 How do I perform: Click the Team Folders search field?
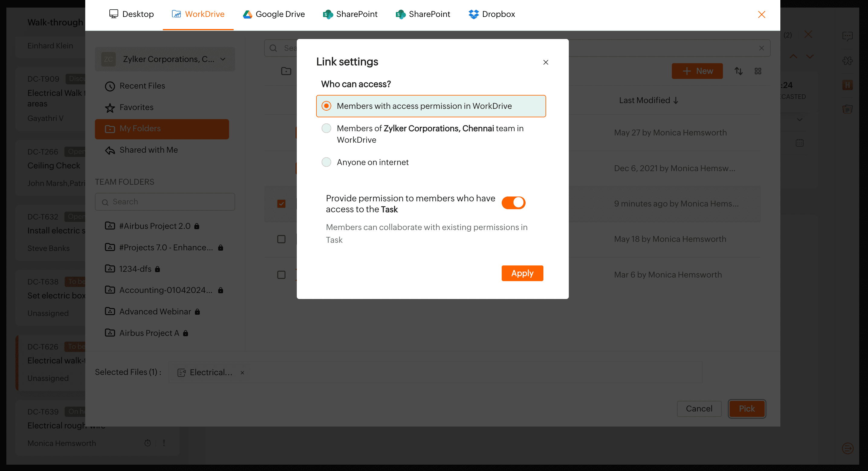point(165,202)
